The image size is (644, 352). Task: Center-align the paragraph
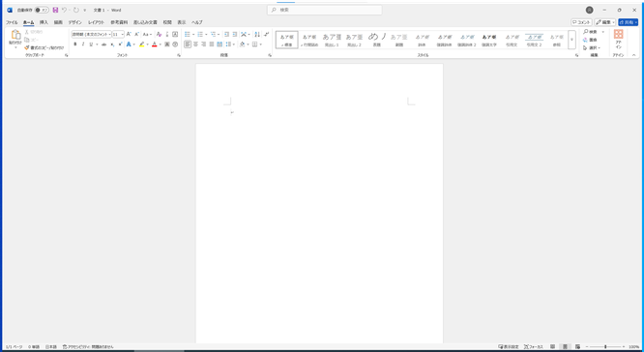tap(195, 44)
